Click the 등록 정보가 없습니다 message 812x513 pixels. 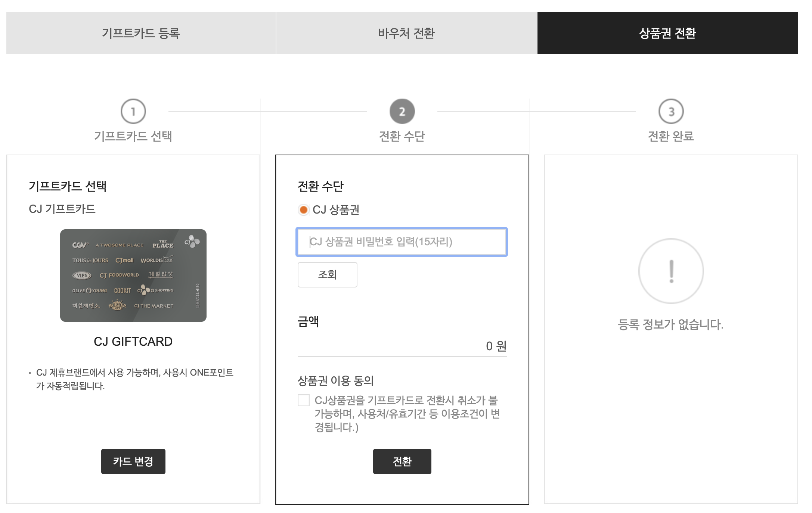671,324
